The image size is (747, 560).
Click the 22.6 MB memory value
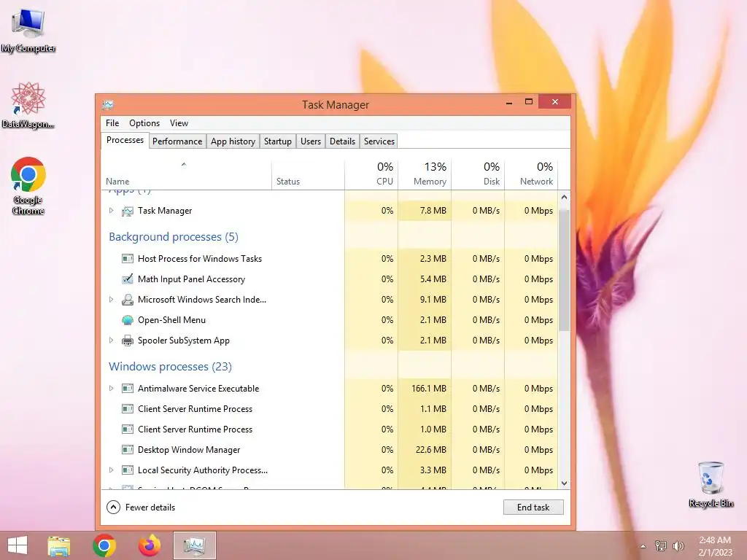(430, 449)
